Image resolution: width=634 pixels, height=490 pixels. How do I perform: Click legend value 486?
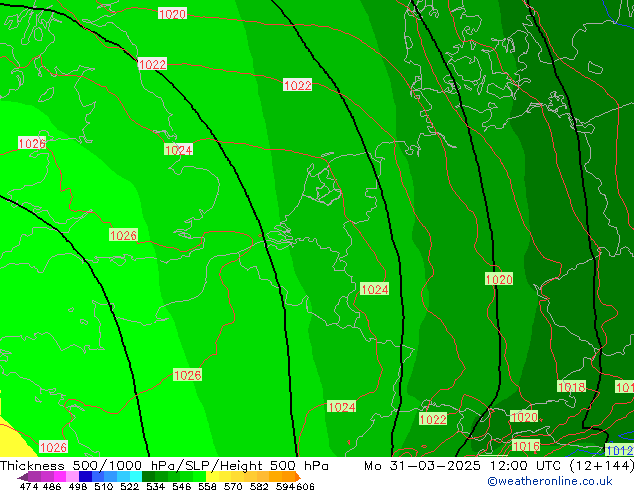coord(51,486)
